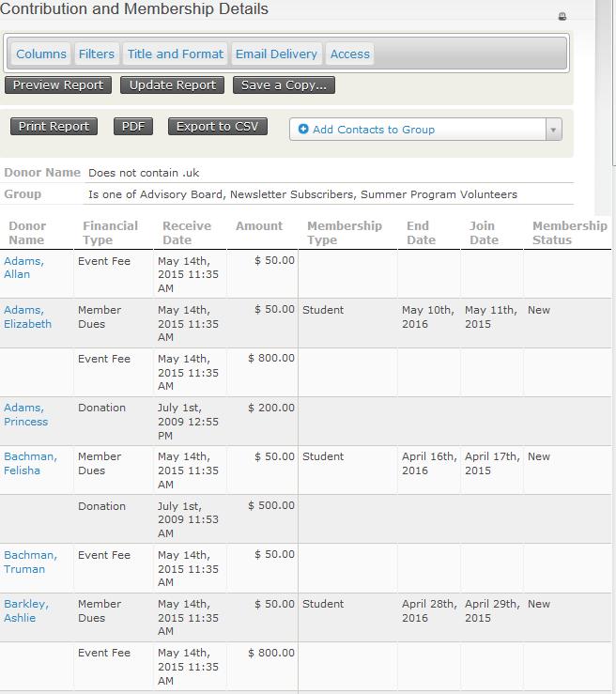This screenshot has height=694, width=616.
Task: Open the Columns tab
Action: [x=41, y=54]
